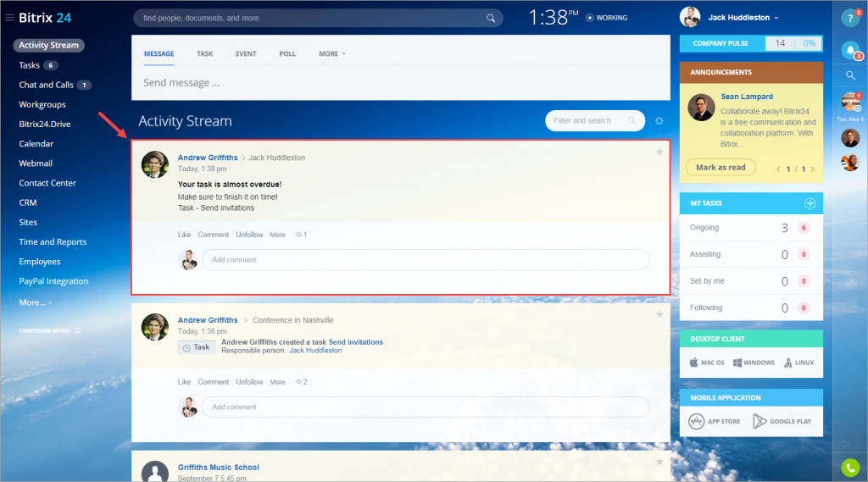
Task: Open App Store mobile application link
Action: coord(714,421)
